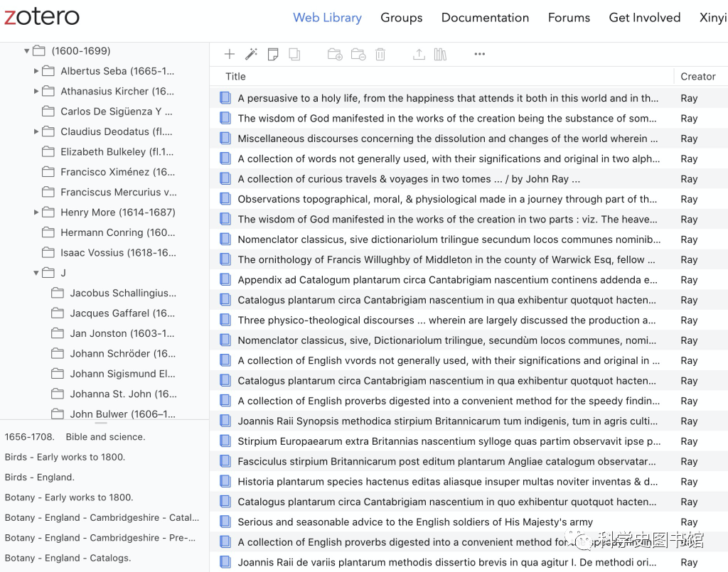Click the folder icon beside Elizabeth Bulkeley
Viewport: 728px width, 572px height.
pyautogui.click(x=48, y=151)
